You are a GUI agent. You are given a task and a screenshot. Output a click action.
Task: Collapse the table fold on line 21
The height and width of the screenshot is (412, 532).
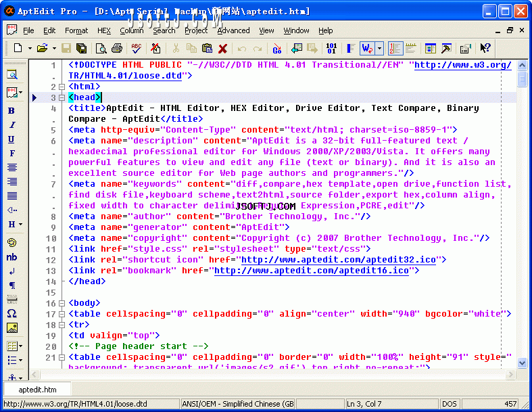pos(62,358)
